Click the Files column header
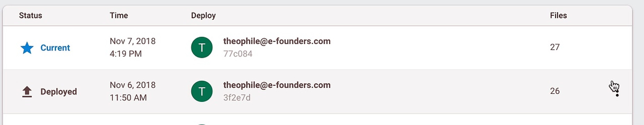The width and height of the screenshot is (644, 125). pyautogui.click(x=558, y=15)
